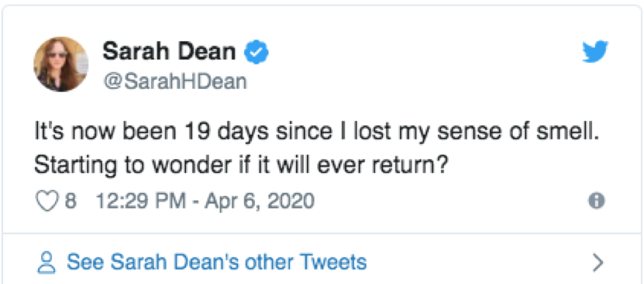Click the blue Twitter bird logo
Screen dimensions: 644x284
point(595,51)
